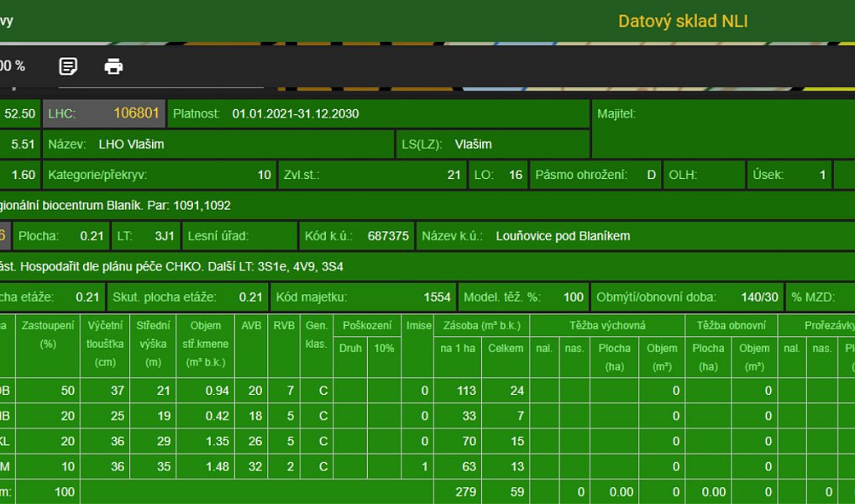
Task: Click the Těžba výchovná column header
Action: point(607,326)
